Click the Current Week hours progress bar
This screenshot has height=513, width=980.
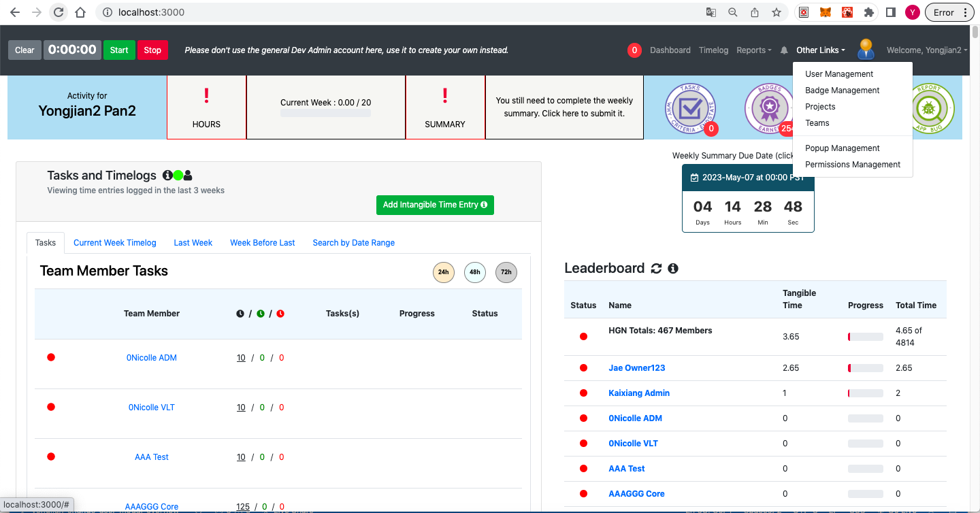point(326,114)
